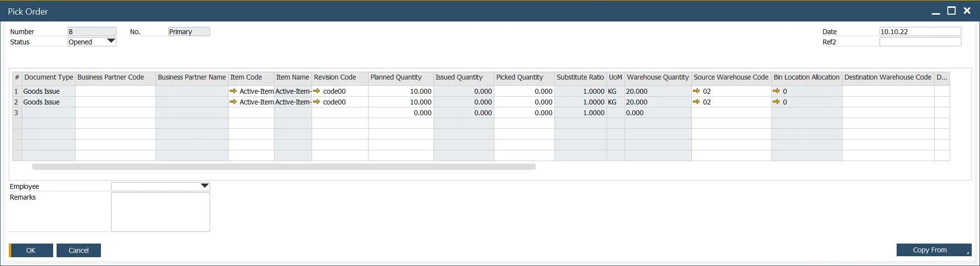Open Revision Code link arrow in row 2
The image size is (980, 266).
(317, 102)
